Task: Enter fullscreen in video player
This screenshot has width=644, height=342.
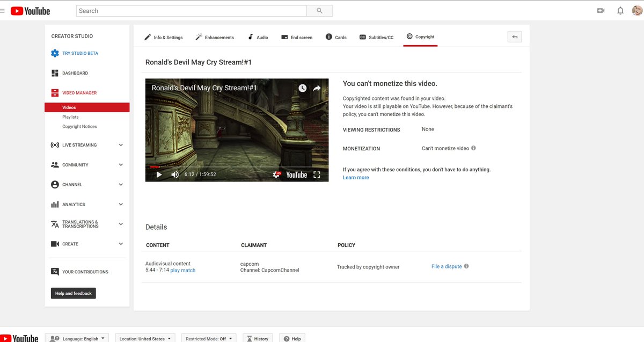Action: 317,174
